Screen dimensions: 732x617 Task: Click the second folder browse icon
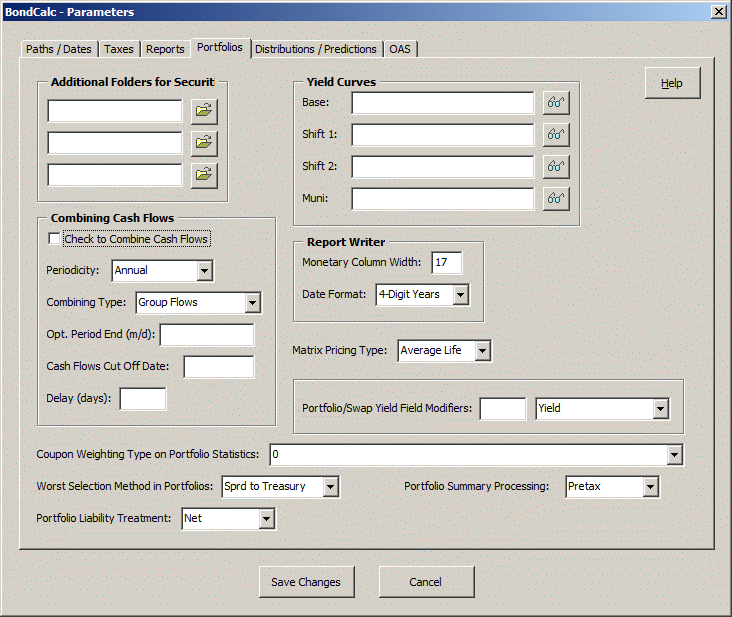[x=204, y=143]
